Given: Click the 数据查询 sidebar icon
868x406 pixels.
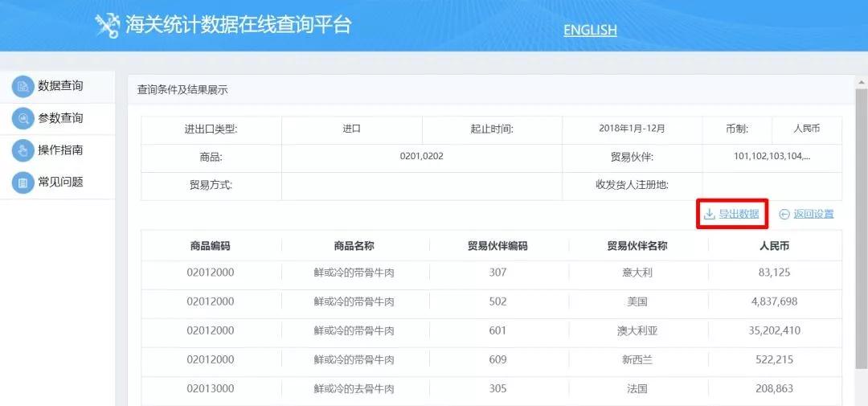Looking at the screenshot, I should tap(23, 87).
